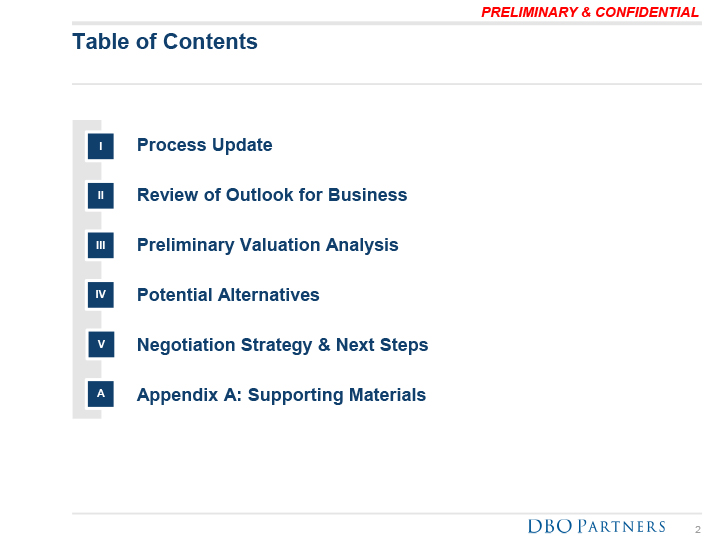Click the Roman numeral I section box
This screenshot has width=720, height=540.
(100, 146)
